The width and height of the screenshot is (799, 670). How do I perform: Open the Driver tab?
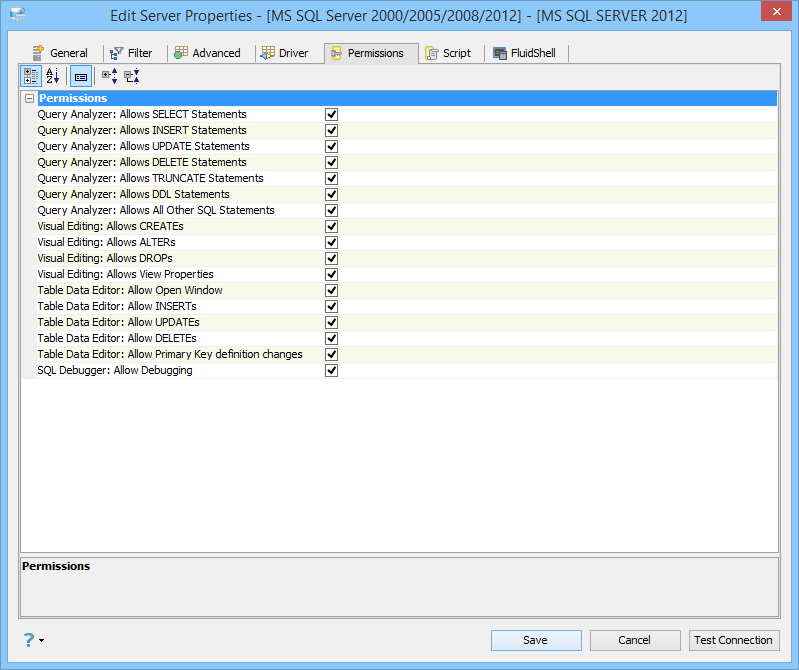[x=284, y=53]
